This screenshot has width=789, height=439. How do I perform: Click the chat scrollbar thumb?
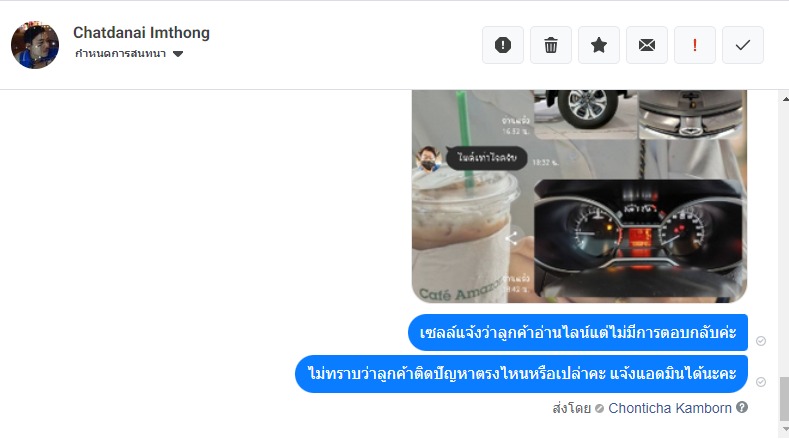(x=784, y=399)
